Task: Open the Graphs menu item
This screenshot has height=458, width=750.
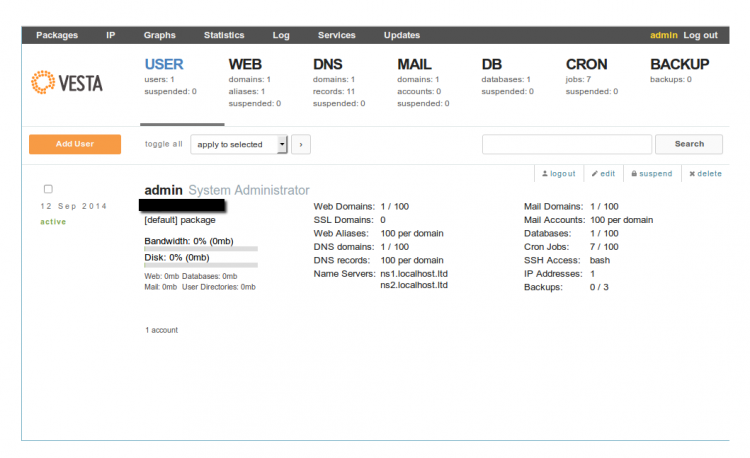Action: click(159, 35)
